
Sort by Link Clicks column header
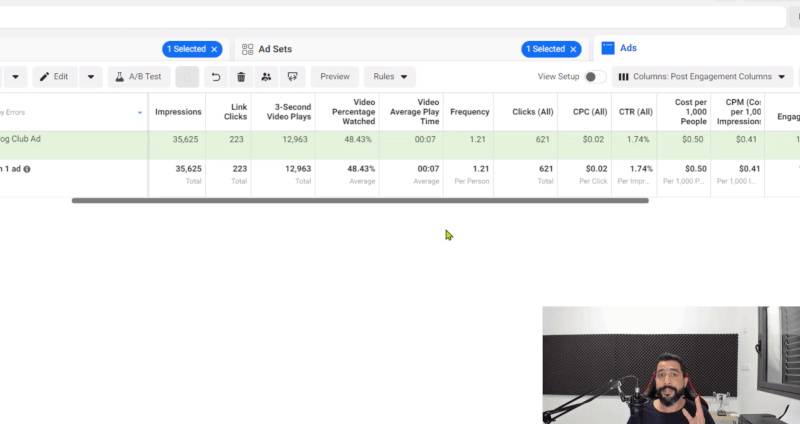click(235, 112)
